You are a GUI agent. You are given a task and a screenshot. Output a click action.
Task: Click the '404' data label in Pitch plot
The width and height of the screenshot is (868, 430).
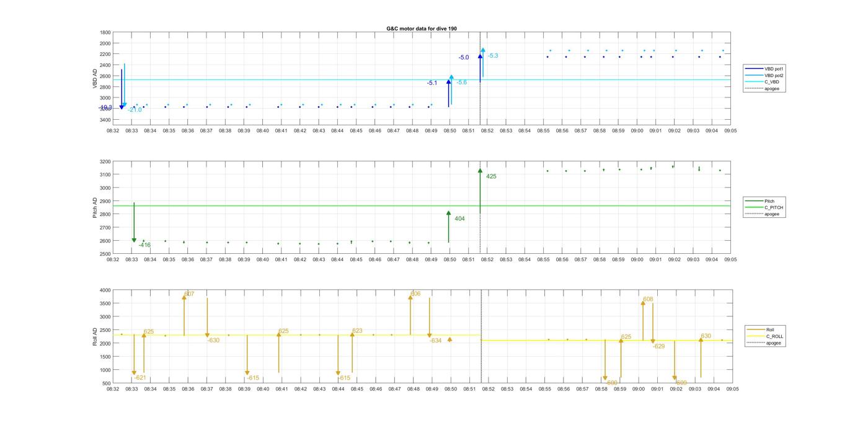[x=459, y=218]
